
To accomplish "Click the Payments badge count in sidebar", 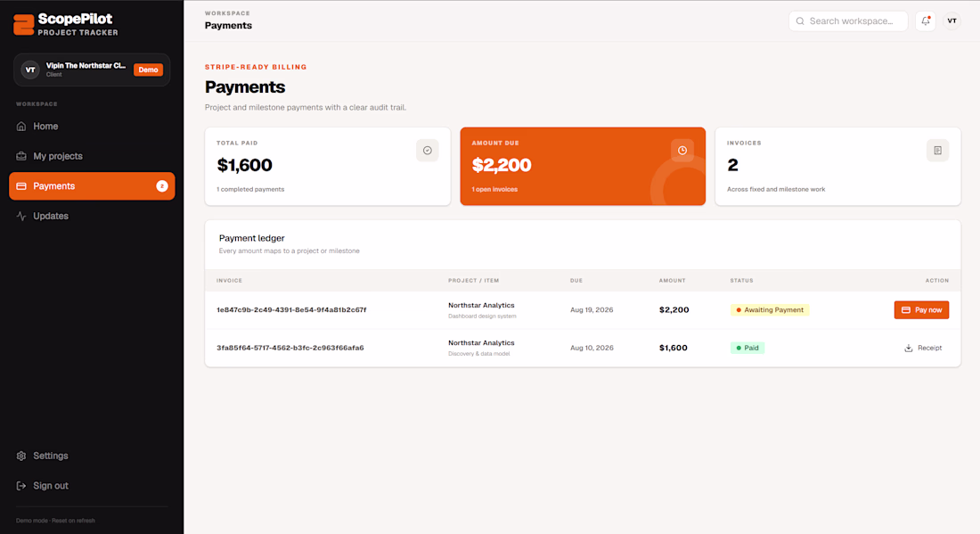I will click(162, 186).
